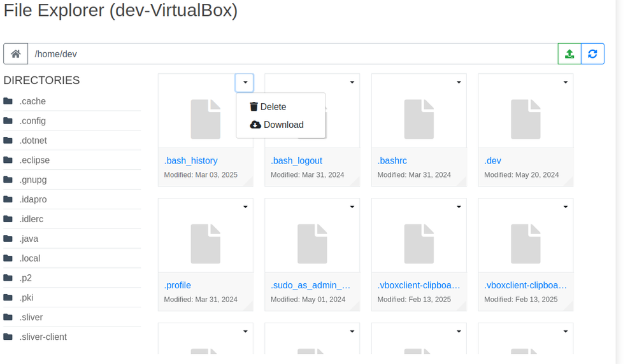Viewport: 637px width, 364px height.
Task: Open the .config folder icon
Action: click(8, 120)
